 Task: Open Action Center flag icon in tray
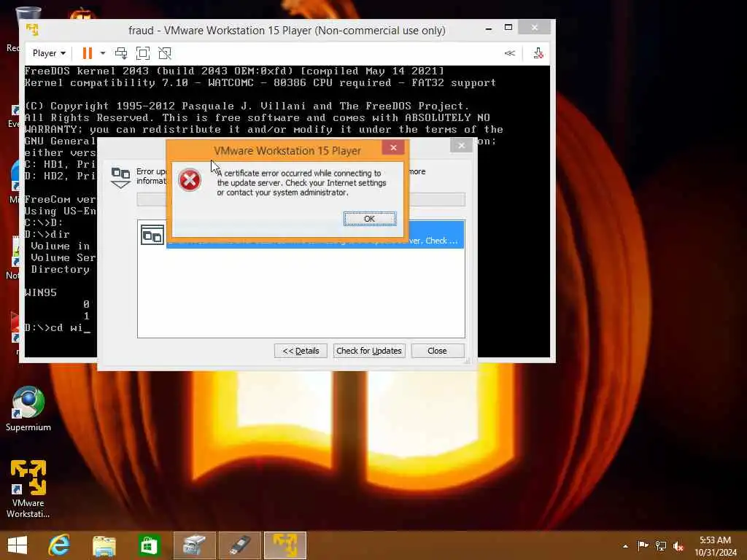[643, 545]
